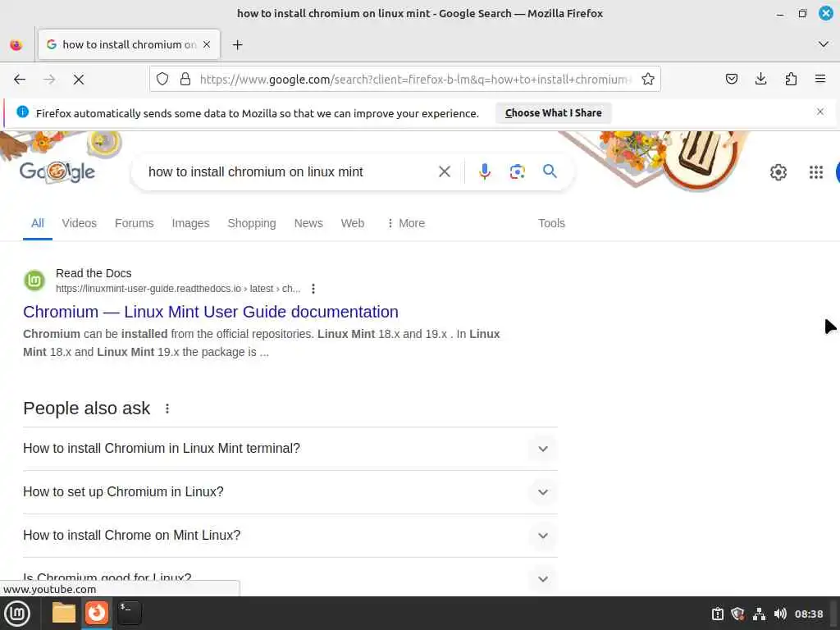Screen dimensions: 840x630
Task: Click inside the Google search box
Action: click(x=290, y=172)
